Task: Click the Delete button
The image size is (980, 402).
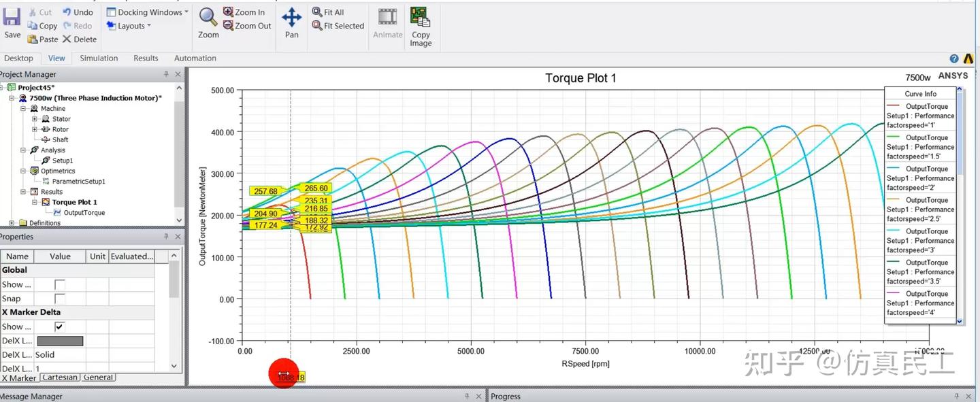Action: pyautogui.click(x=79, y=39)
